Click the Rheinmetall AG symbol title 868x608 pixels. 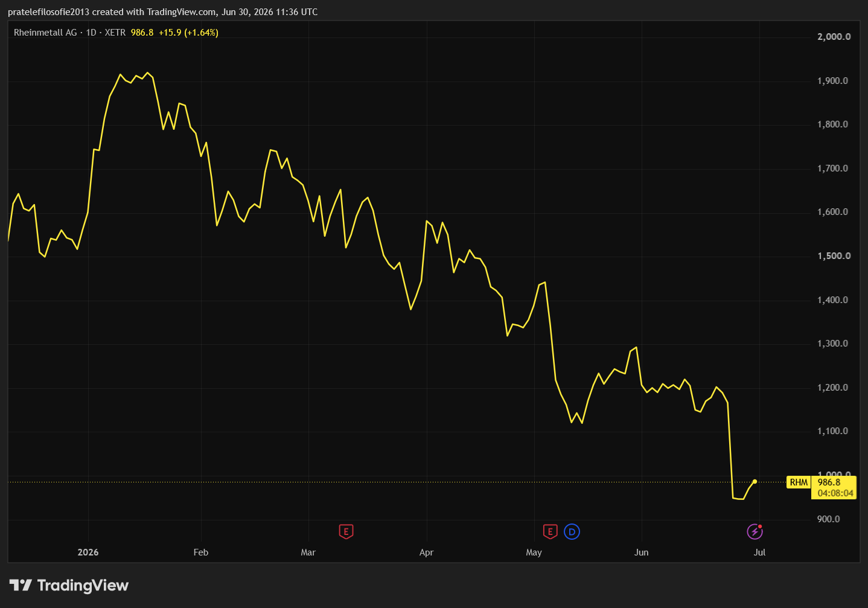coord(45,33)
